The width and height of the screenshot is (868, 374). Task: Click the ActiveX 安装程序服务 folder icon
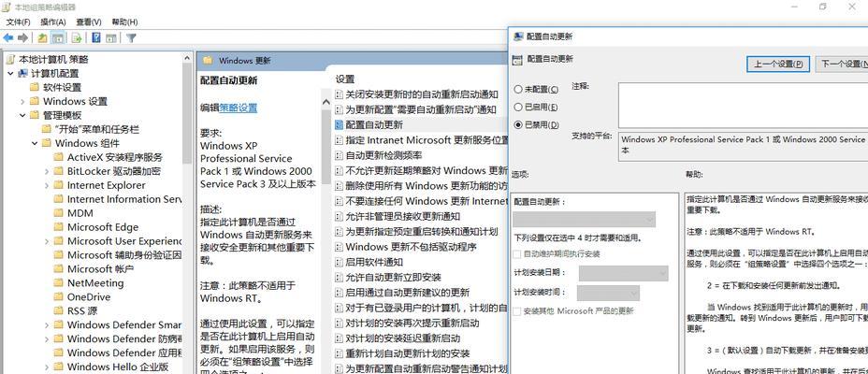[59, 157]
